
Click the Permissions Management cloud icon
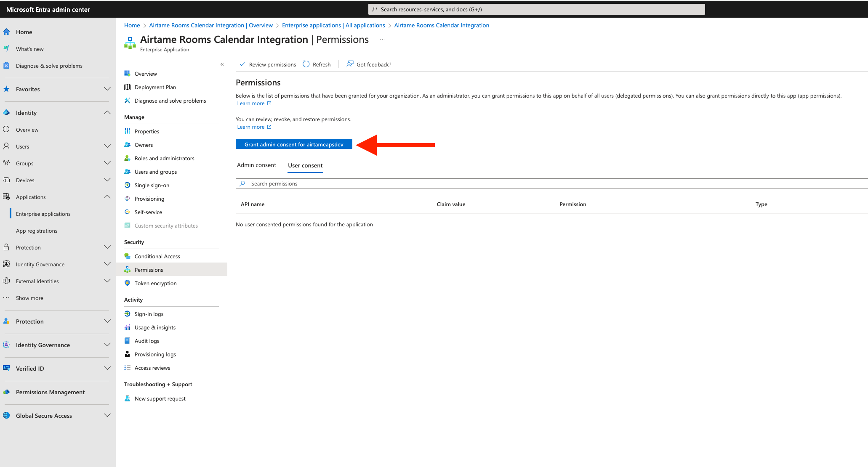(6, 392)
